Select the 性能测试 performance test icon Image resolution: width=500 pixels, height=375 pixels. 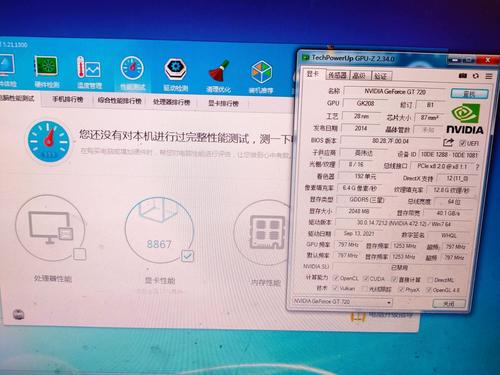tap(132, 74)
